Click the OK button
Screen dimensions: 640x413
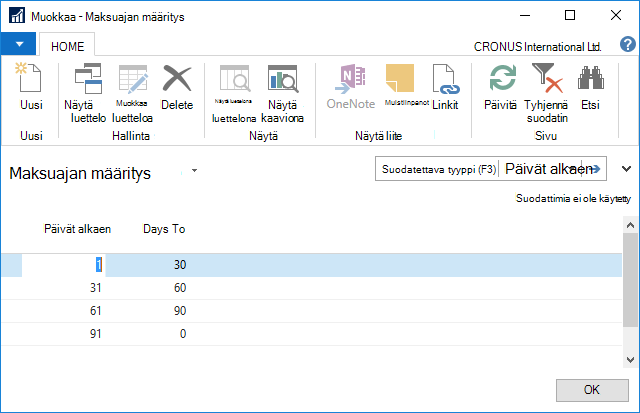pos(592,390)
